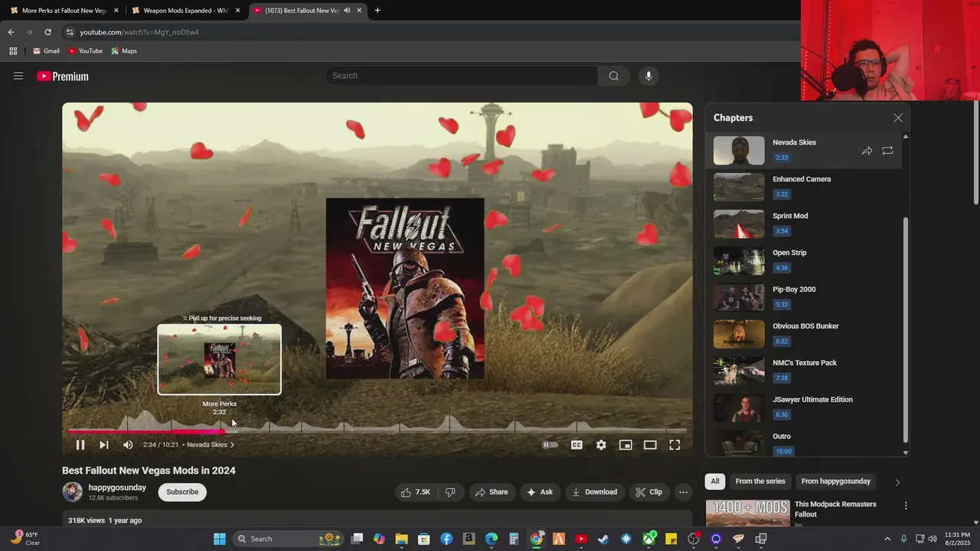The image size is (980, 551).
Task: Open the Maps bookmark
Action: [124, 51]
